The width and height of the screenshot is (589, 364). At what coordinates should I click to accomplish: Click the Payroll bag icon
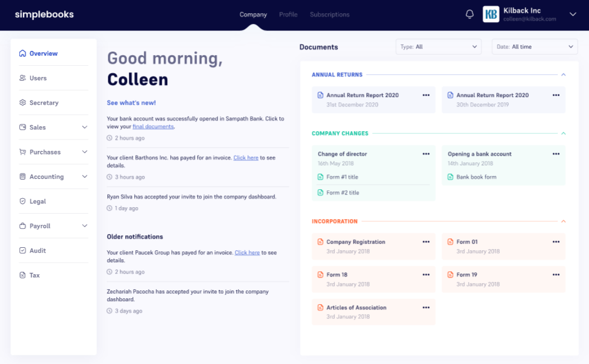click(23, 226)
